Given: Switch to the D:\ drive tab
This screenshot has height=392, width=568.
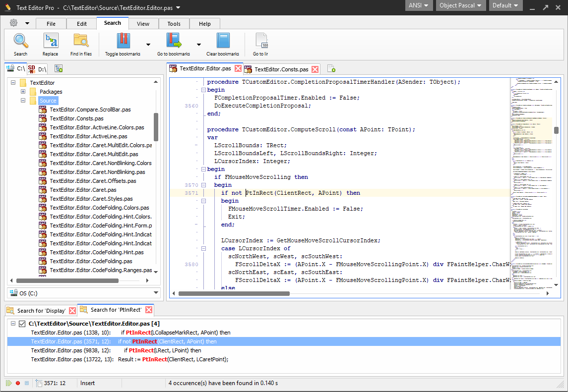Looking at the screenshot, I should pos(38,68).
